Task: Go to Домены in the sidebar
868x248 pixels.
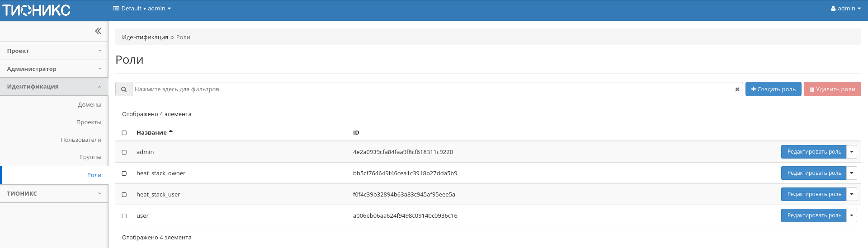Action: tap(90, 105)
